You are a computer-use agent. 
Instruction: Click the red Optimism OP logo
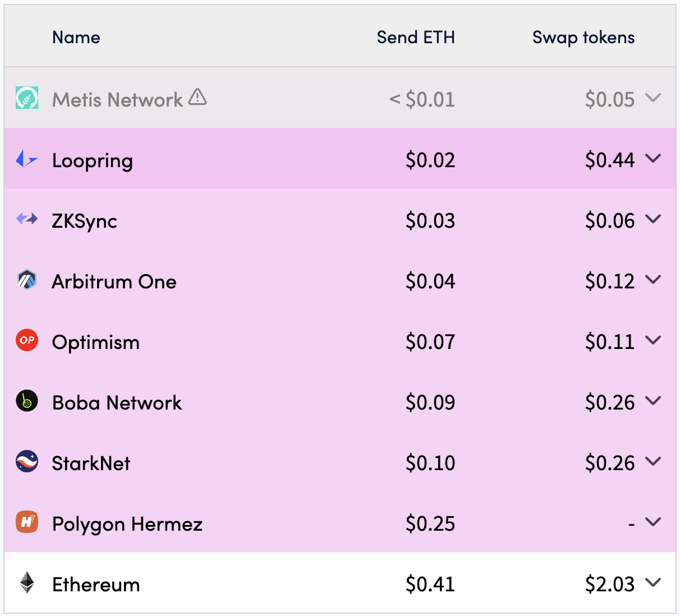[27, 340]
